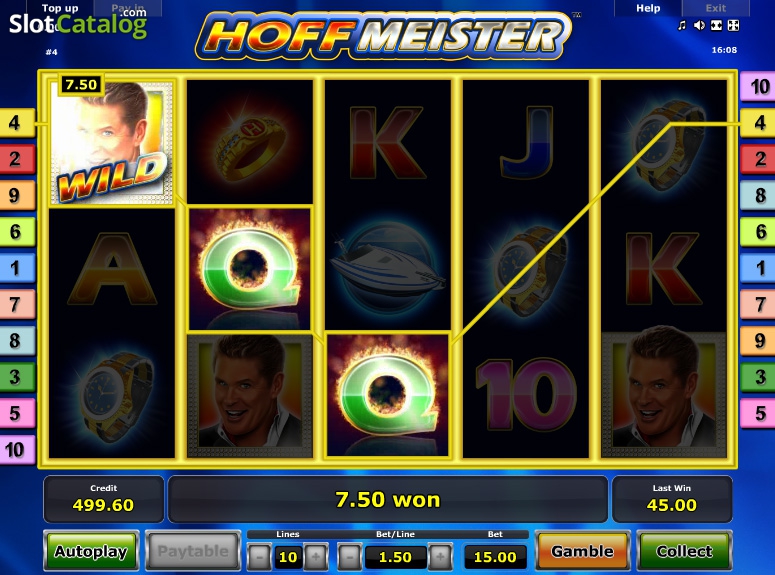Click the speedboat symbol on the middle reel
Screen dimensions: 775x575
click(388, 268)
